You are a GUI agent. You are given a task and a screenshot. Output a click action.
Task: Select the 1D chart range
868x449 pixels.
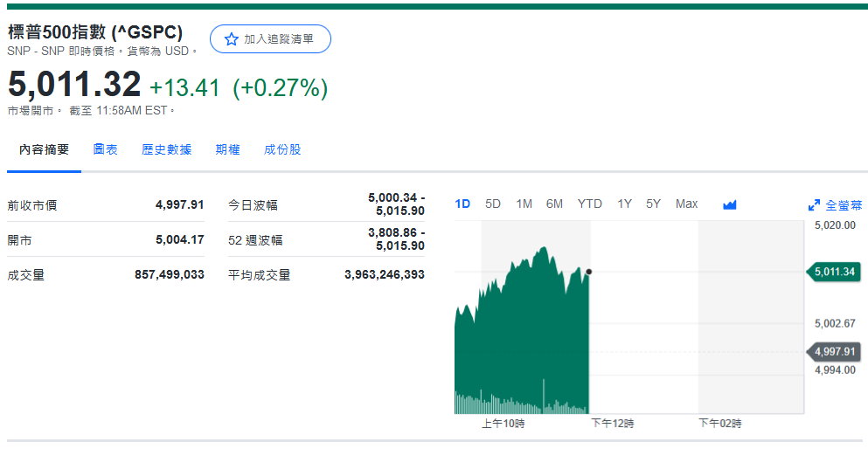462,204
